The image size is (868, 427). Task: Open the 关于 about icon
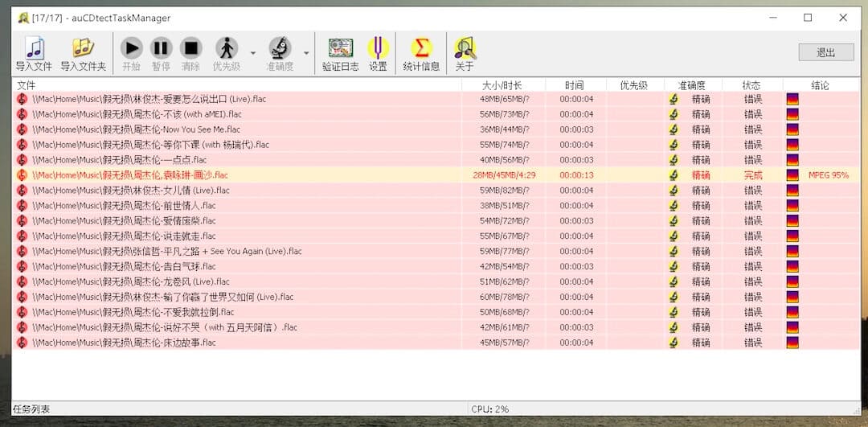click(x=465, y=49)
